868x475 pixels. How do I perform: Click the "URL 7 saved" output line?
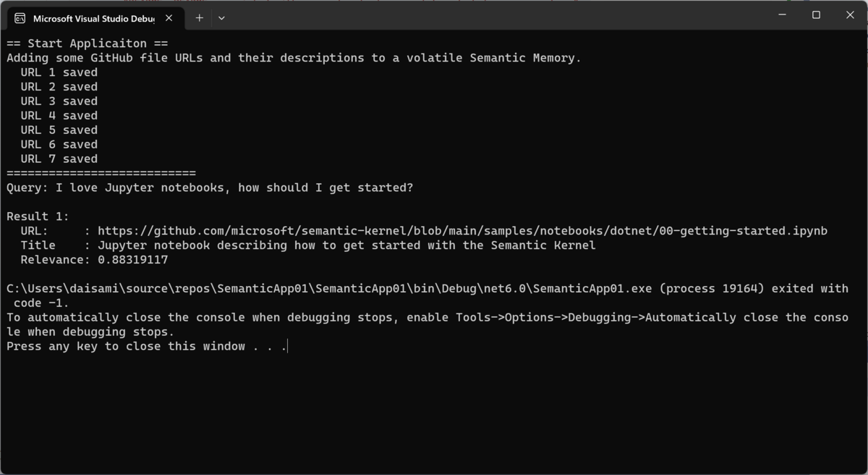pyautogui.click(x=59, y=159)
